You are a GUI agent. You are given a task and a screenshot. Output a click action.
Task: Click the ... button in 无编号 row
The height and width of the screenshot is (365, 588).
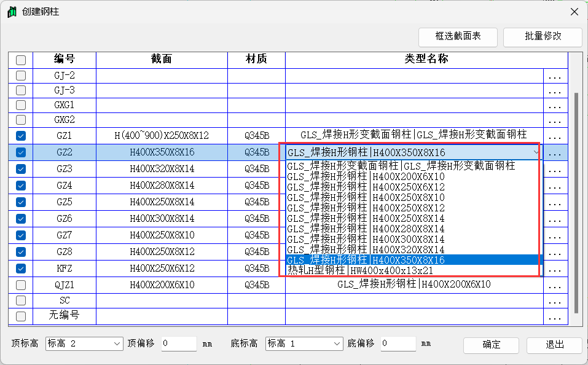click(555, 317)
